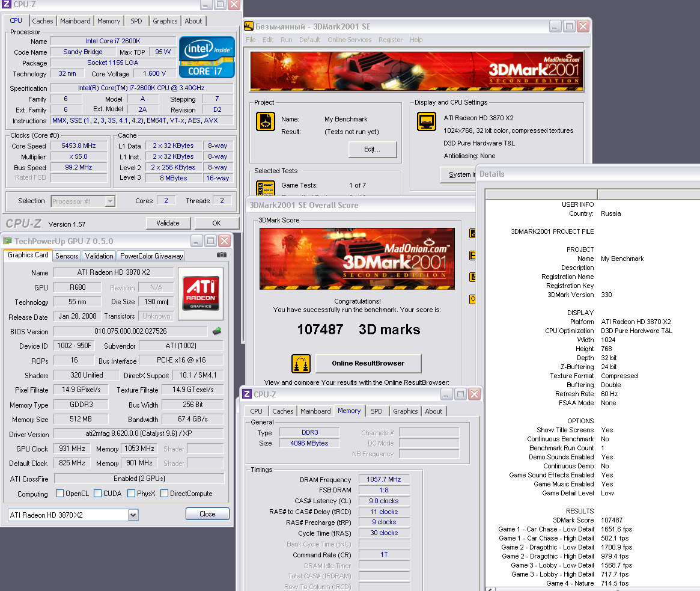
Task: Switch to the Memory tab in top CPU-Z
Action: click(109, 21)
